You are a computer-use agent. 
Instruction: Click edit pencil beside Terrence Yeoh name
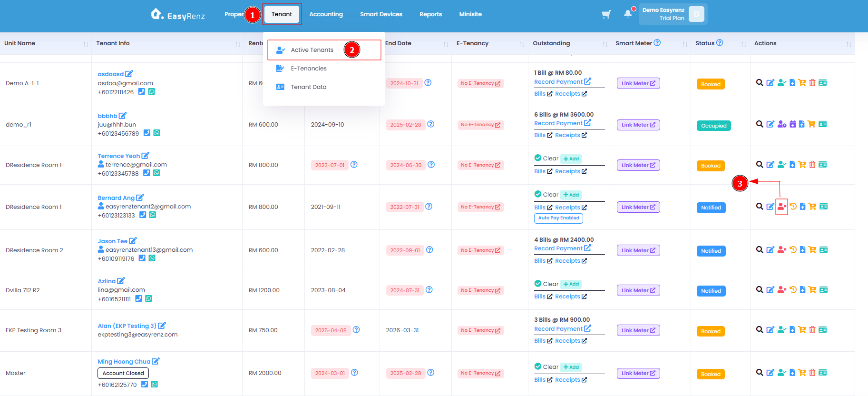pyautogui.click(x=146, y=156)
